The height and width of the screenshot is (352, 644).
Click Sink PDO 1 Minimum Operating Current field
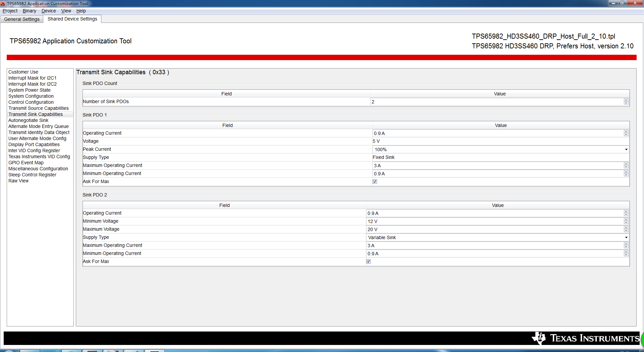pos(498,174)
